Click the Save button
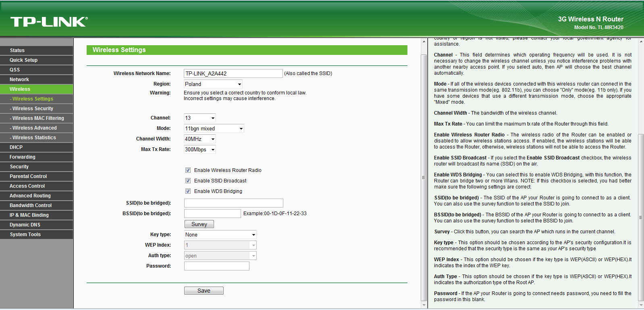Viewport: 644px width, 310px height. [x=204, y=291]
